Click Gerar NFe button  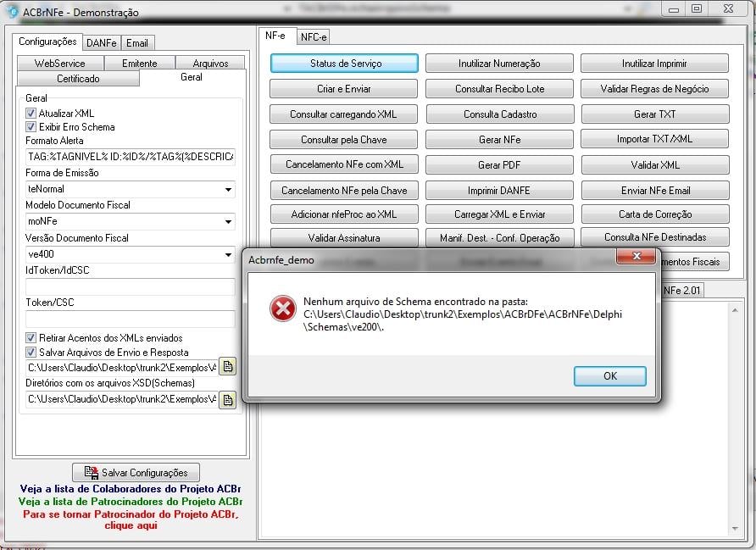pyautogui.click(x=499, y=140)
